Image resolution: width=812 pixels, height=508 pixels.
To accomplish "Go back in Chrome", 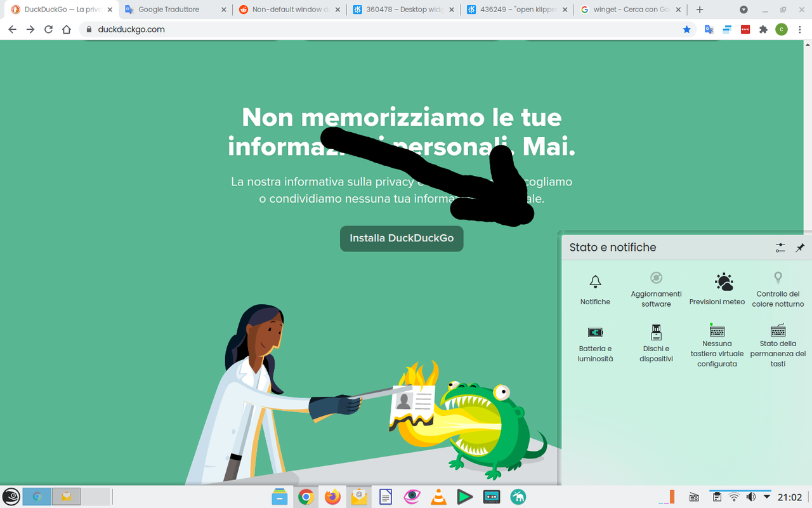I will point(12,29).
